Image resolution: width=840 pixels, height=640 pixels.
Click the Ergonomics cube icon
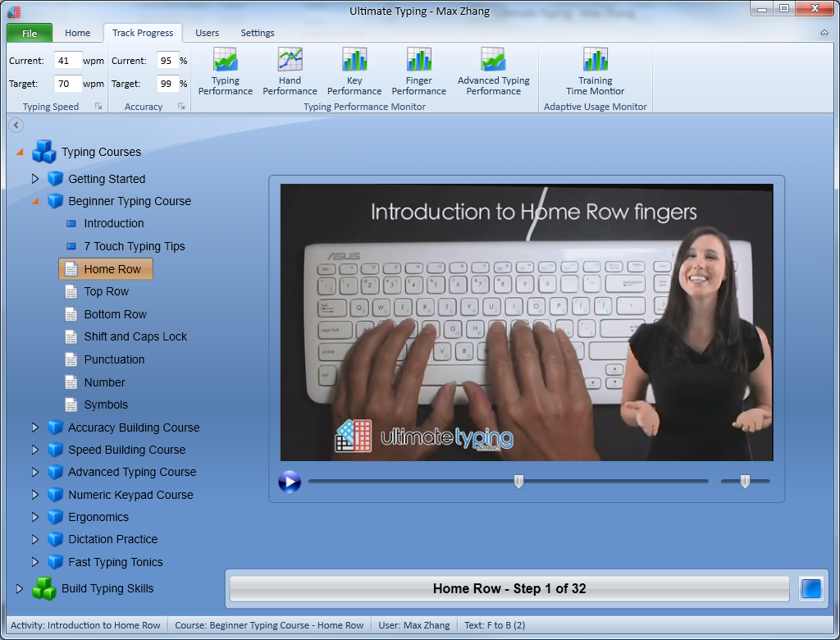coord(56,517)
